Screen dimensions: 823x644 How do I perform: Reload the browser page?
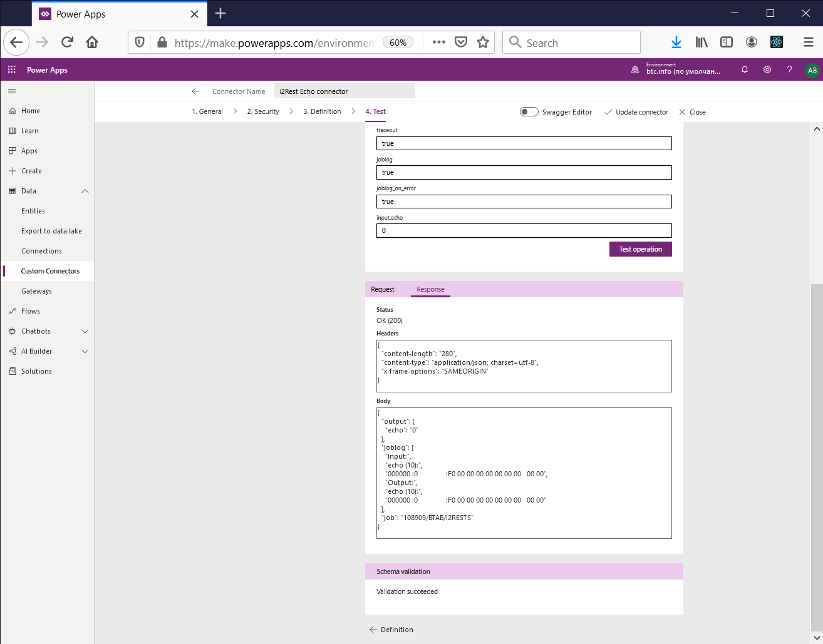click(x=67, y=43)
